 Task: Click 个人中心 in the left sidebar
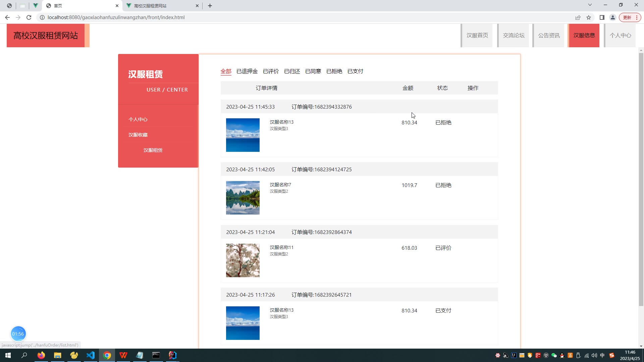[x=138, y=119]
